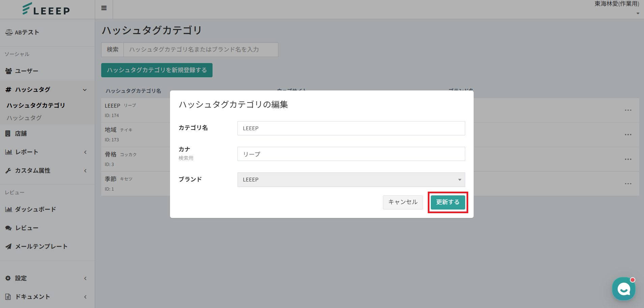Click the カテゴリ名 input field
Screen dimensions: 644x308
(x=351, y=129)
